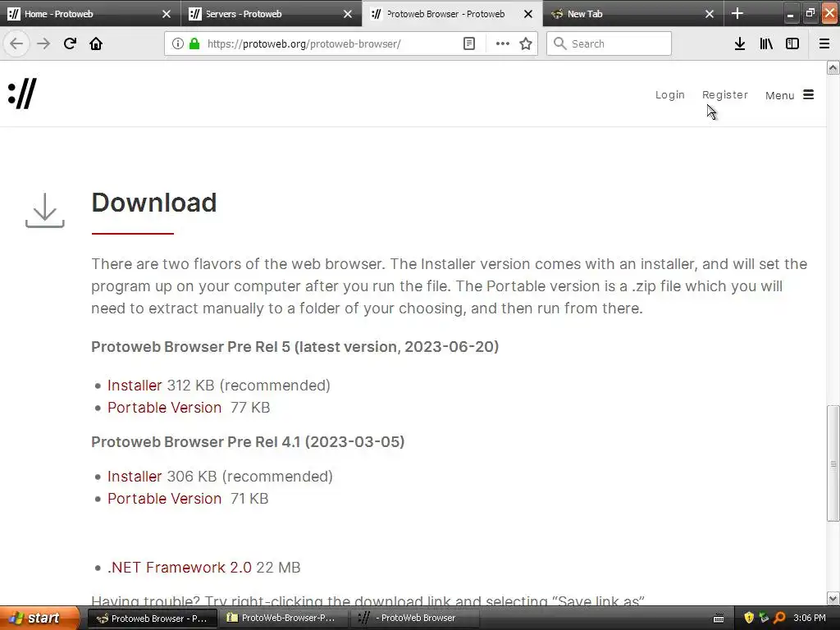Click the orange magnifier tray icon
This screenshot has width=840, height=630.
coord(779,619)
